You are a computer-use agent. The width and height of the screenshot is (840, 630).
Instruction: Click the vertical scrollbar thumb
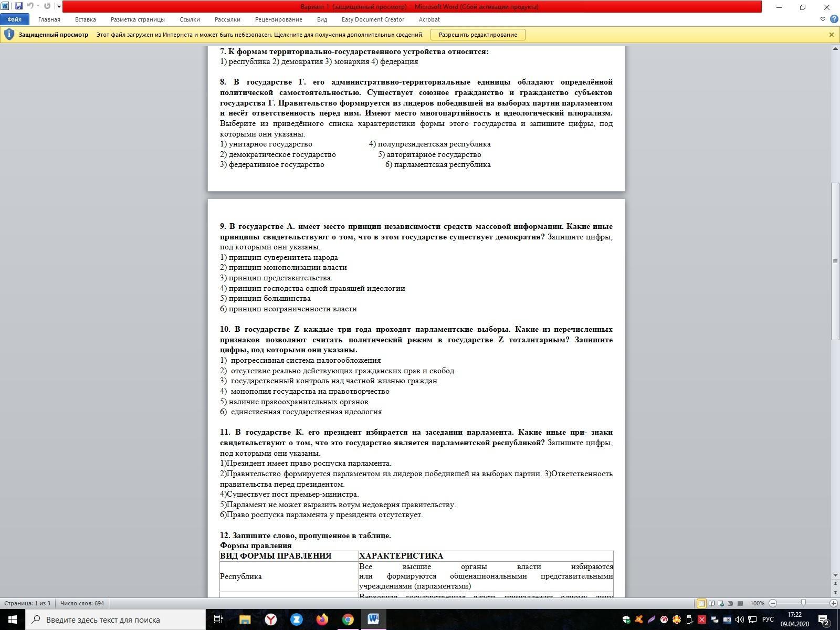pyautogui.click(x=835, y=261)
